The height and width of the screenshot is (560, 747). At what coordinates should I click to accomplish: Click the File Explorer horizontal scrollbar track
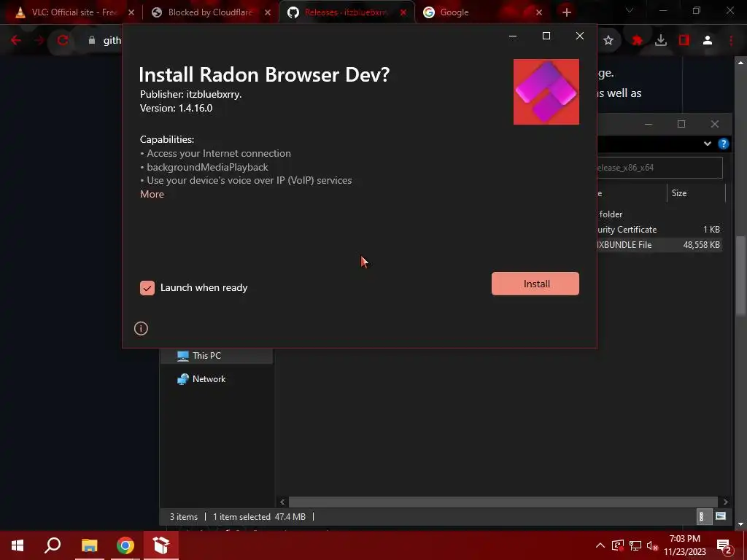point(503,502)
